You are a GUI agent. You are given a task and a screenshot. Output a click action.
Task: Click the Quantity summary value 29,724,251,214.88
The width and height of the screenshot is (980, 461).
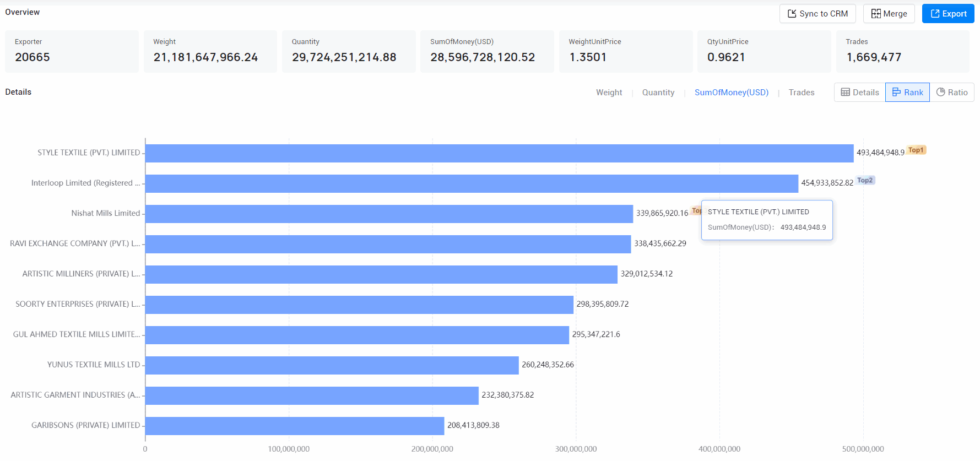(x=344, y=57)
